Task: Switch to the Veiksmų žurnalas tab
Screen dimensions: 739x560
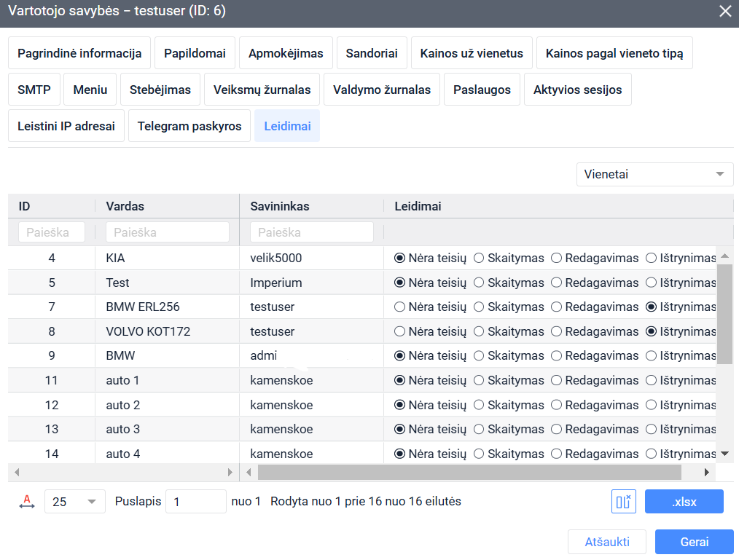Action: coord(262,90)
